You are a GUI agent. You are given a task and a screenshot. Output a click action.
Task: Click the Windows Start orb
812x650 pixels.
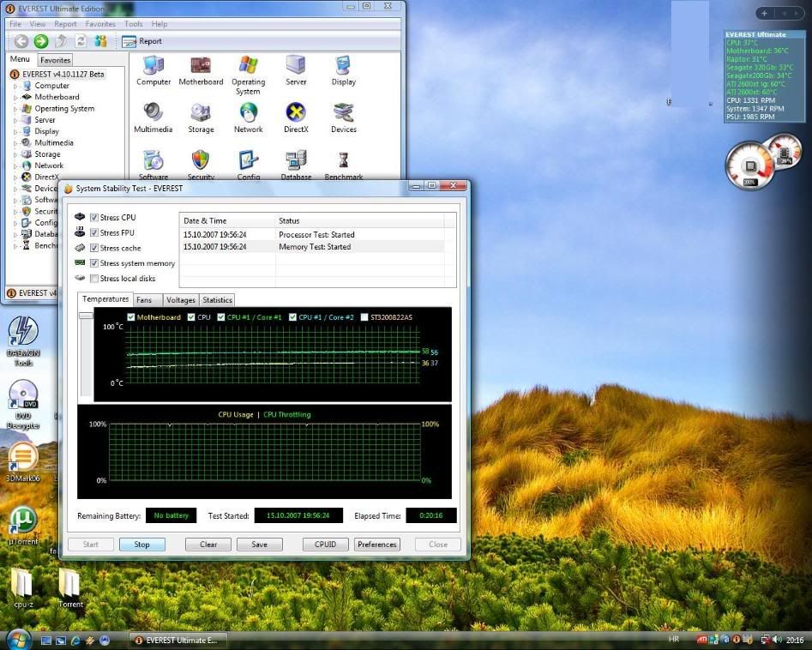19,640
